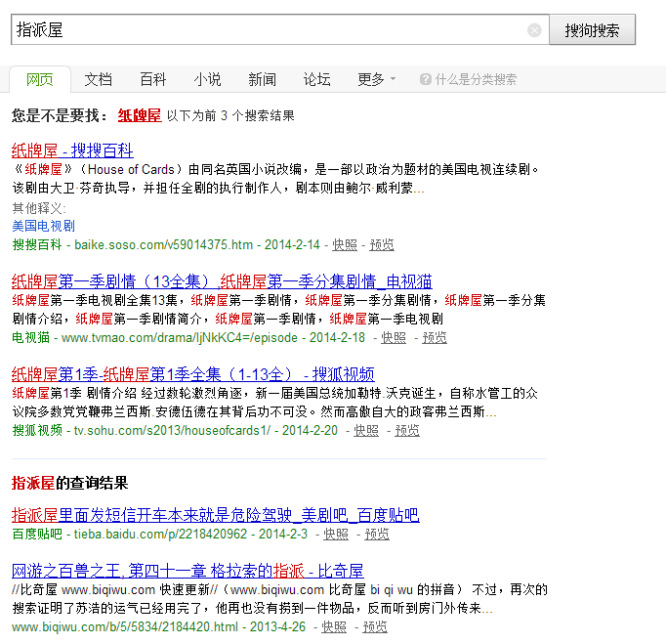Open the 新闻 tab
The width and height of the screenshot is (666, 644).
pos(262,79)
